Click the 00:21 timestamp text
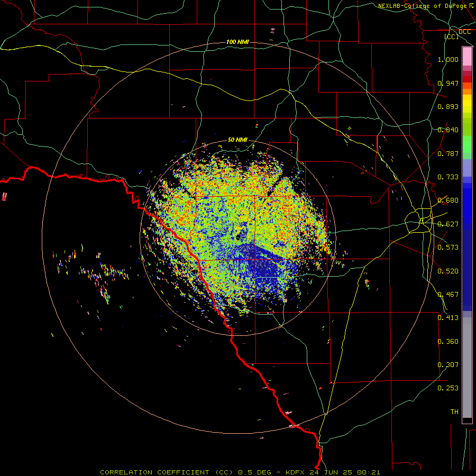Image resolution: width=476 pixels, height=476 pixels. pyautogui.click(x=368, y=472)
